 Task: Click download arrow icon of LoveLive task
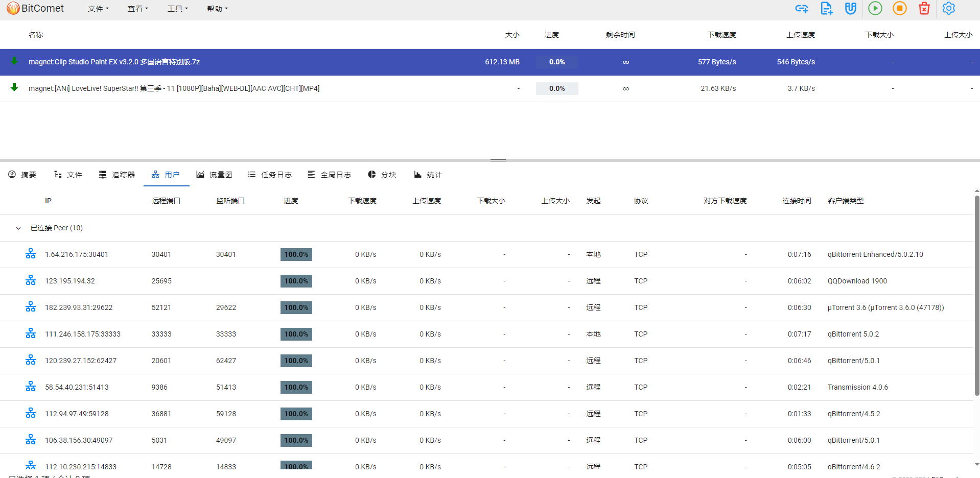[x=14, y=87]
